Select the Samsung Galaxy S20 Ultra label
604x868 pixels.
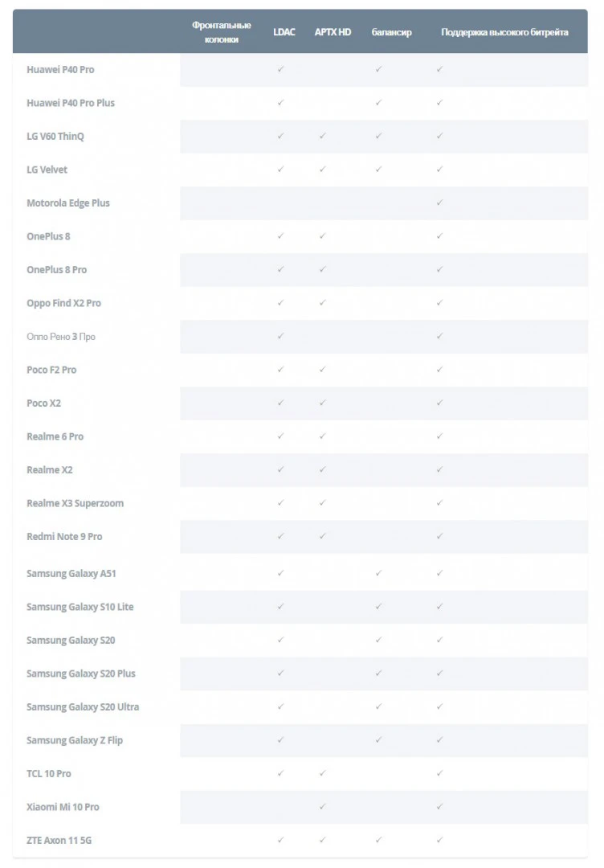coord(83,707)
